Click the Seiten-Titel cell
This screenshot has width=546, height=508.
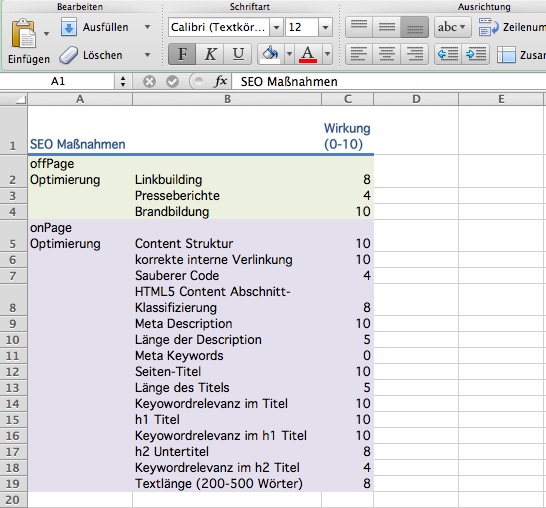pyautogui.click(x=227, y=372)
